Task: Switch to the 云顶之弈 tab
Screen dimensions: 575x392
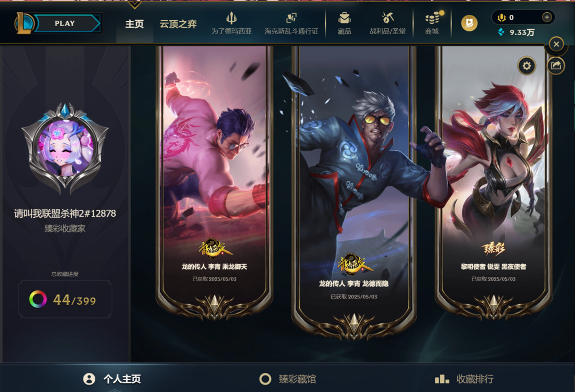Action: 178,24
